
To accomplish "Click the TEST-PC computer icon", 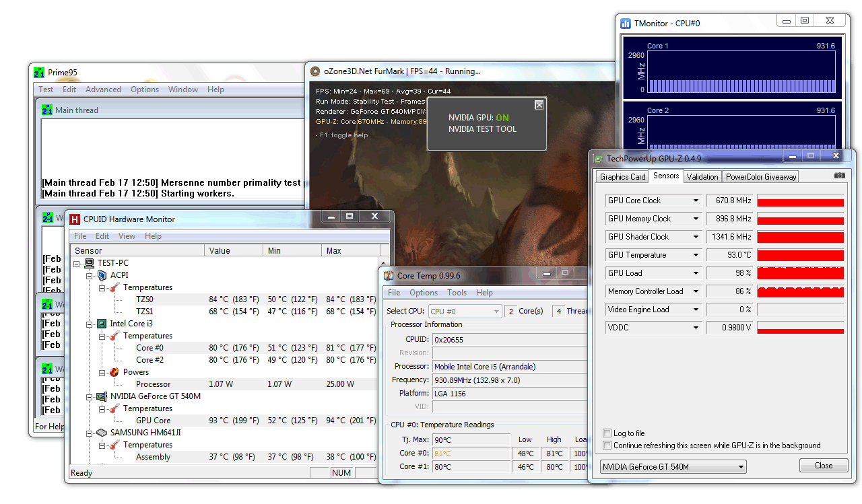I will click(x=89, y=263).
